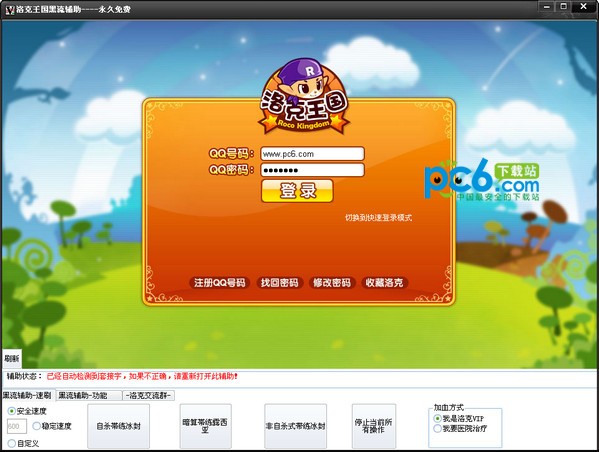Click the 自杀带练冰封 button

[118, 426]
